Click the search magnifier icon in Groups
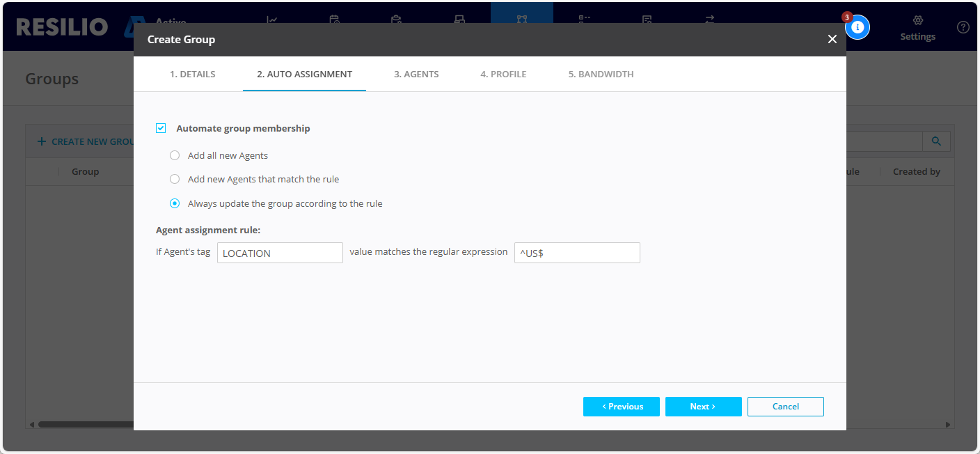Image resolution: width=980 pixels, height=454 pixels. point(936,141)
